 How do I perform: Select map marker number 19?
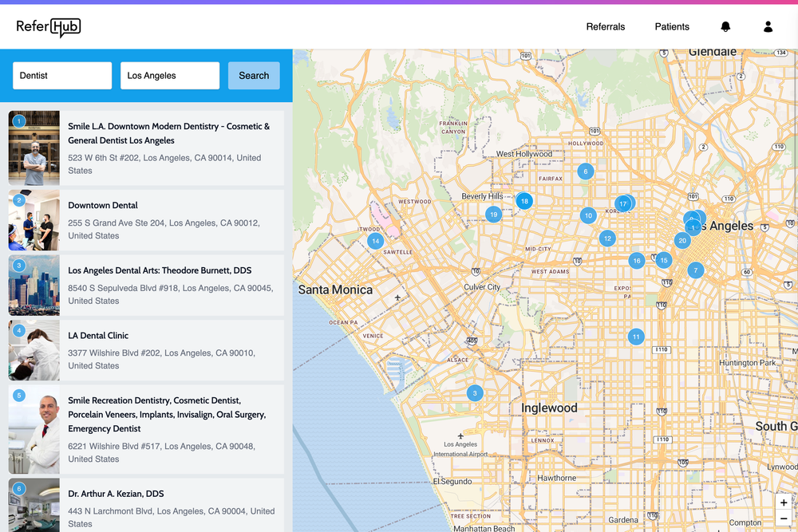point(493,215)
